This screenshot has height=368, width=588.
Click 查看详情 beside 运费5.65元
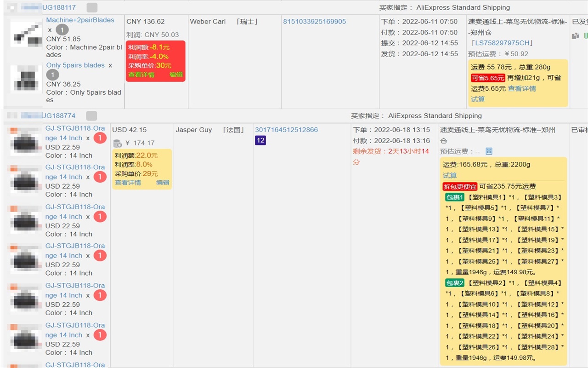(x=522, y=88)
